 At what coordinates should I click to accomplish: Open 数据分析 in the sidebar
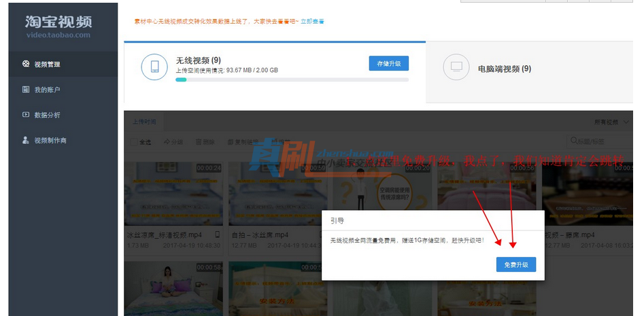tap(63, 115)
